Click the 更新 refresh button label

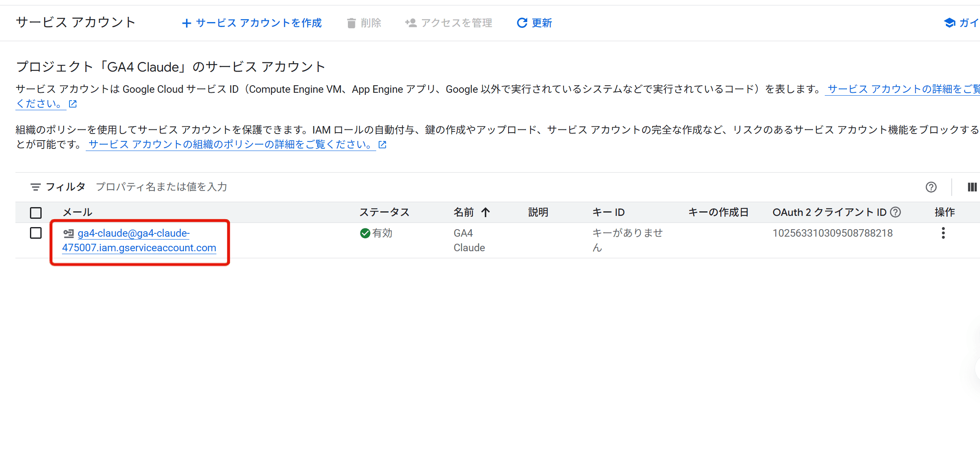(x=542, y=23)
